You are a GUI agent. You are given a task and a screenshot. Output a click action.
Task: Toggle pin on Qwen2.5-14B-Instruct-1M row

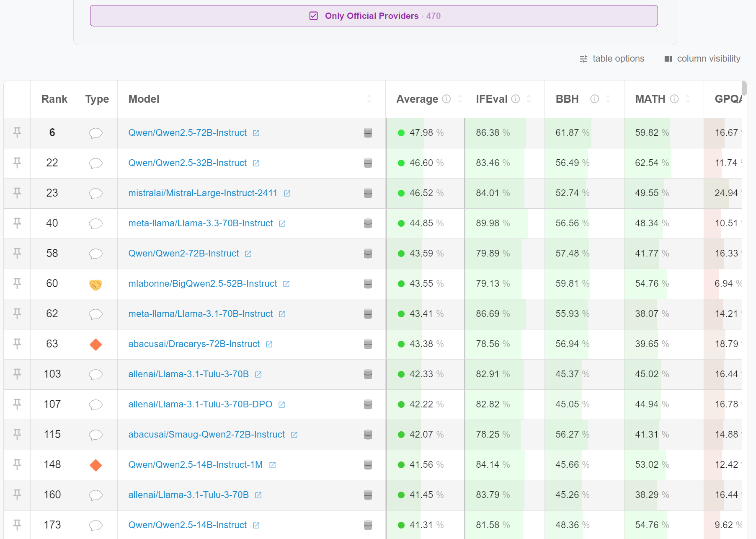tap(17, 464)
